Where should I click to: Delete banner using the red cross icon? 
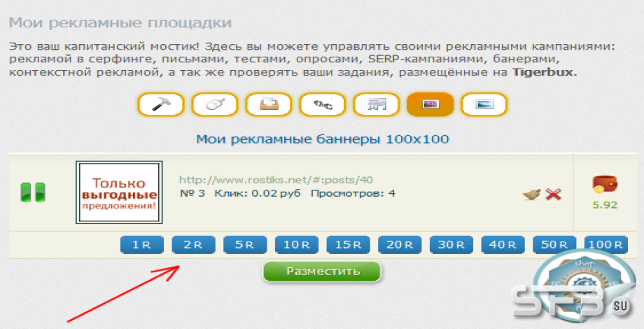pyautogui.click(x=553, y=194)
